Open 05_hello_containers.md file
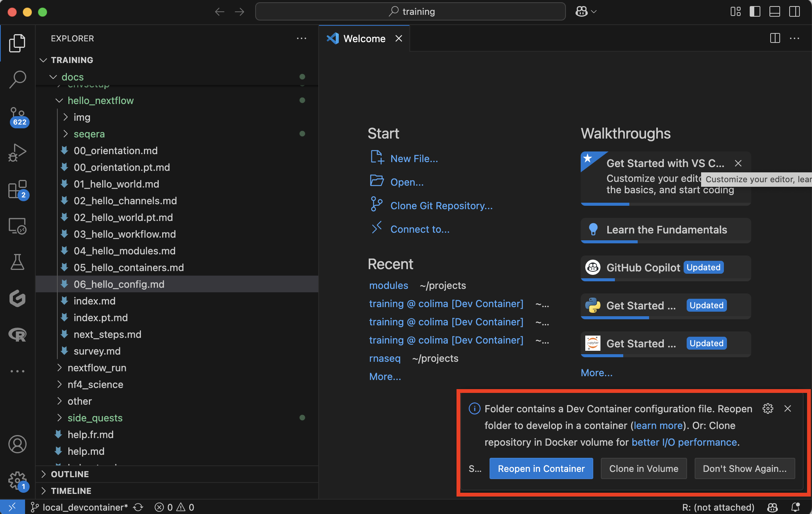This screenshot has height=514, width=812. [x=177, y=268]
